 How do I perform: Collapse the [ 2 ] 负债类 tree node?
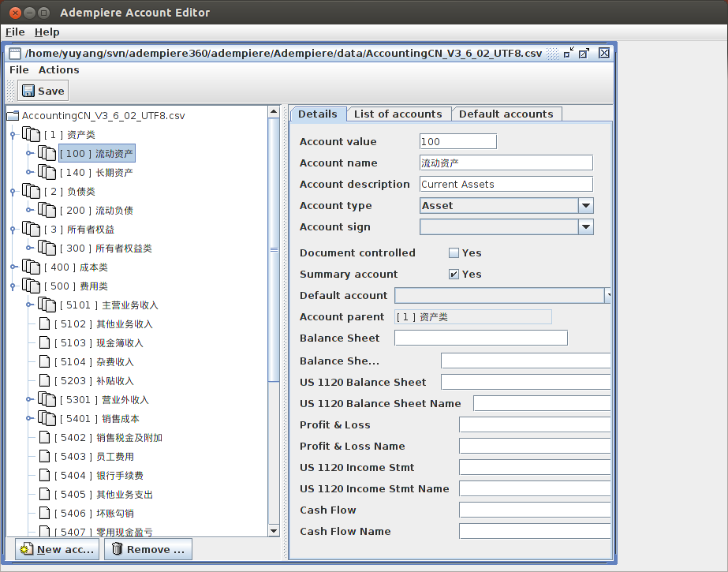coord(13,192)
